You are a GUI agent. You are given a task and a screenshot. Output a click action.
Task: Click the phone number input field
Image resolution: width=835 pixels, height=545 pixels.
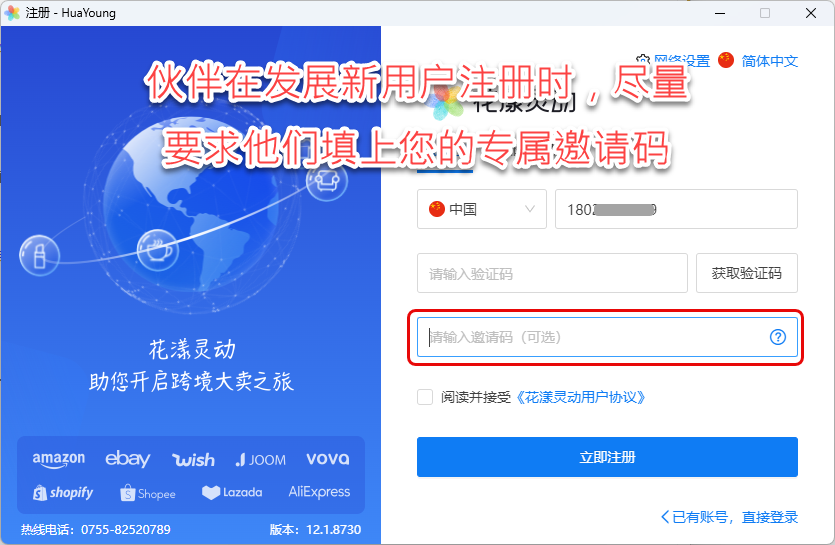coord(676,209)
